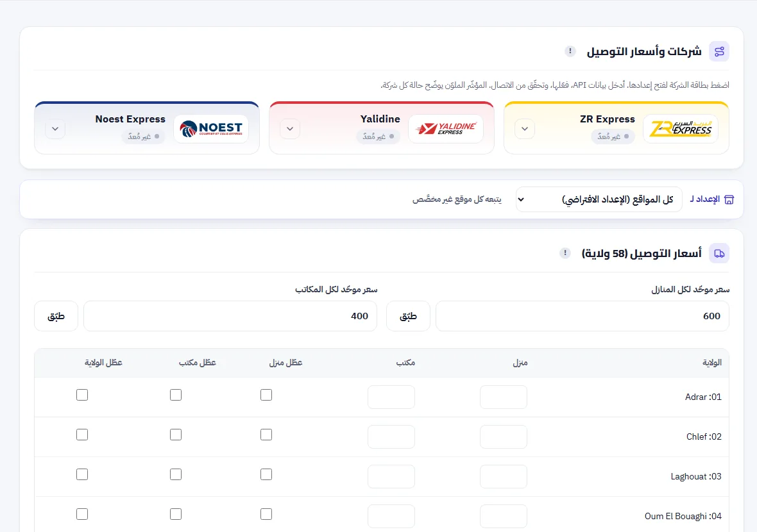Screen dimensions: 757x532
Task: Apply the unified home price with طبّق
Action: click(408, 316)
